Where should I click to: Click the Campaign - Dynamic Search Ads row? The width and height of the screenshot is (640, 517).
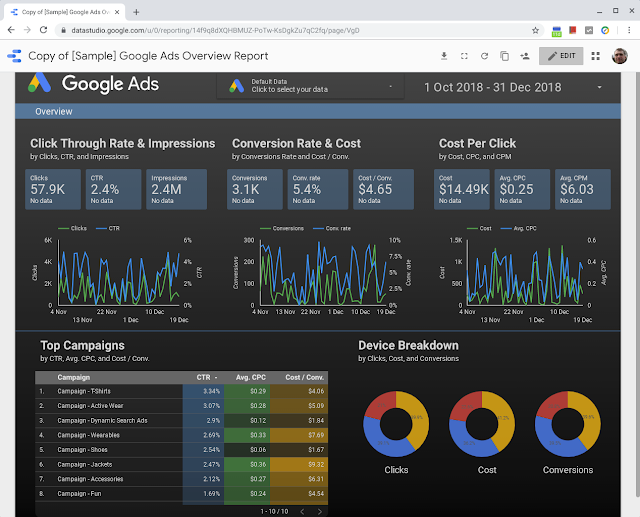click(x=181, y=421)
